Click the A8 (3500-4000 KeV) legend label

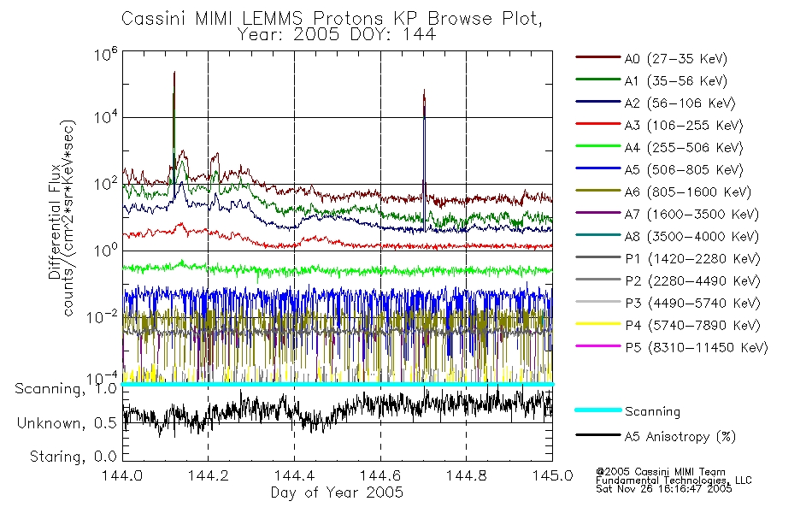tap(691, 236)
